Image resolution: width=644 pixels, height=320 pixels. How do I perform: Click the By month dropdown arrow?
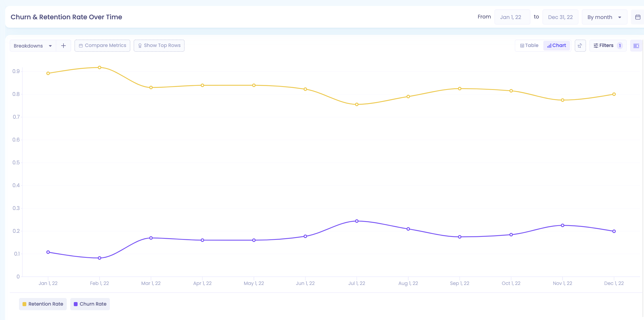click(620, 17)
